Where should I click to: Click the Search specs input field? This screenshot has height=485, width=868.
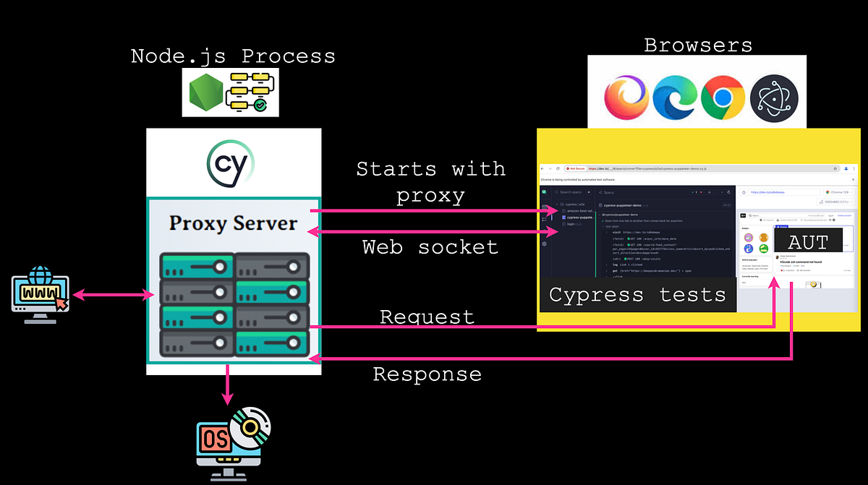[x=569, y=192]
